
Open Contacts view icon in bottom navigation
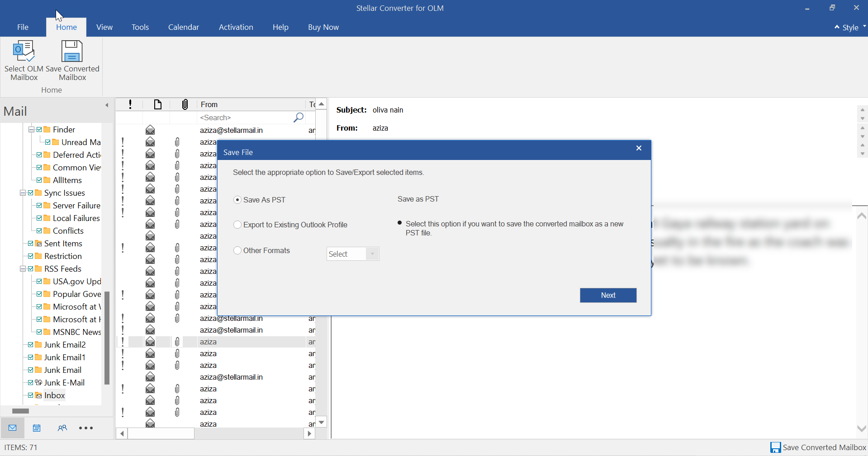(62, 428)
